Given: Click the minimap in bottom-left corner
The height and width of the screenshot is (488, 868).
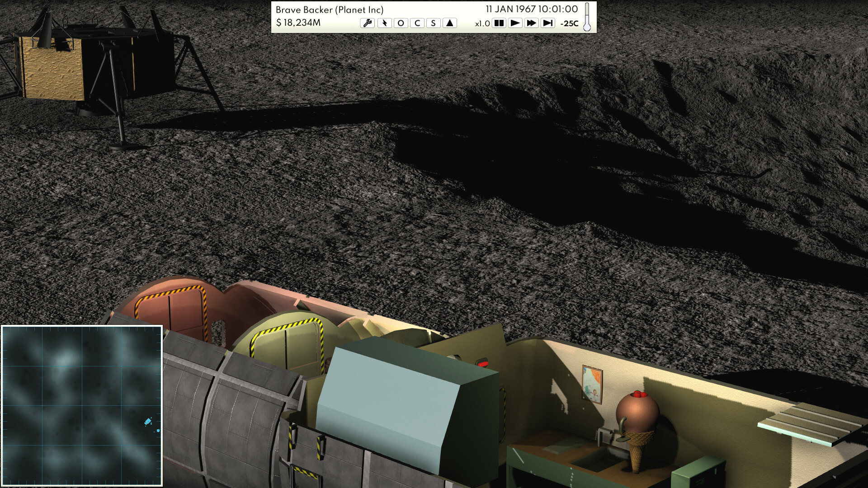Looking at the screenshot, I should pyautogui.click(x=81, y=405).
